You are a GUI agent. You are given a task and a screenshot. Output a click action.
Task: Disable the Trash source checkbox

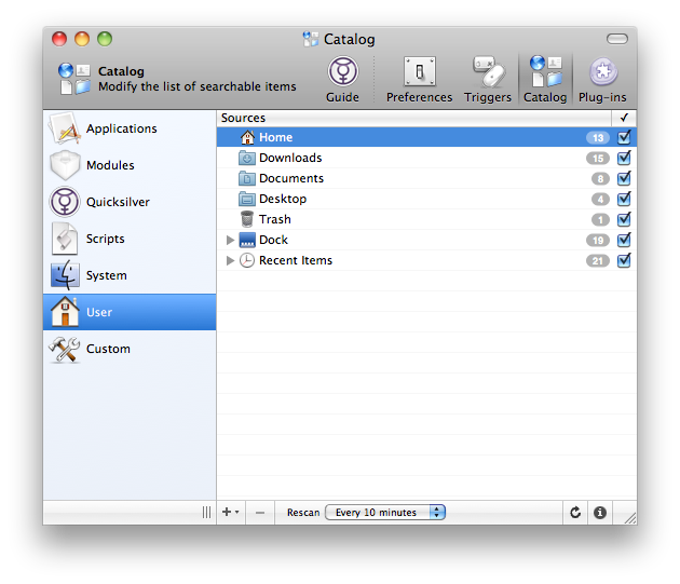[x=624, y=219]
